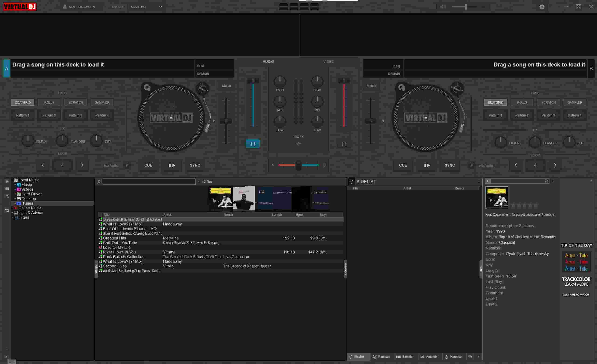Click the prelisten play icon in info panel
This screenshot has height=364, width=597.
point(488,181)
